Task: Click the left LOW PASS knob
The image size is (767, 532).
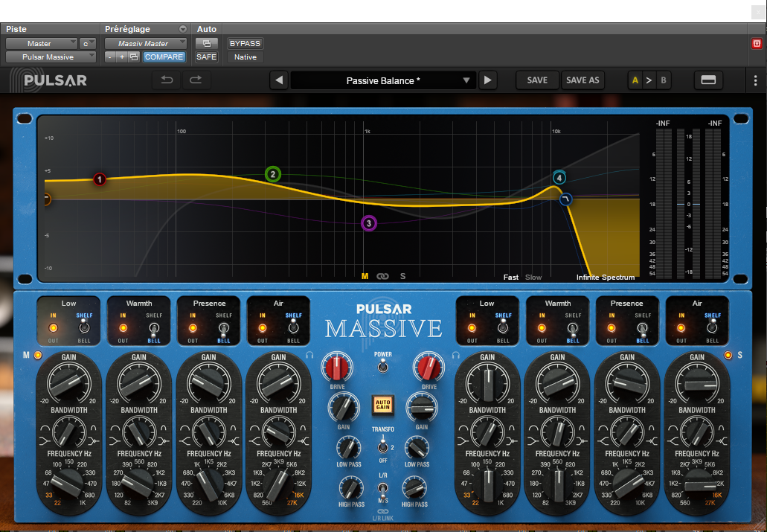Action: [348, 448]
